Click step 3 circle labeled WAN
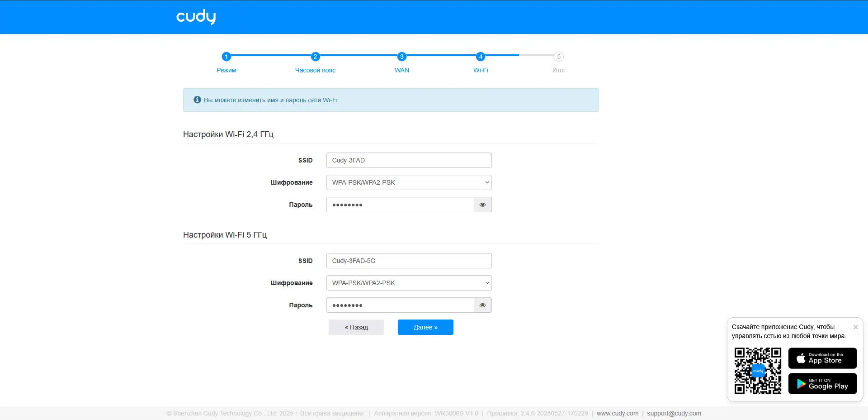Viewport: 868px width, 420px height. coord(401,57)
